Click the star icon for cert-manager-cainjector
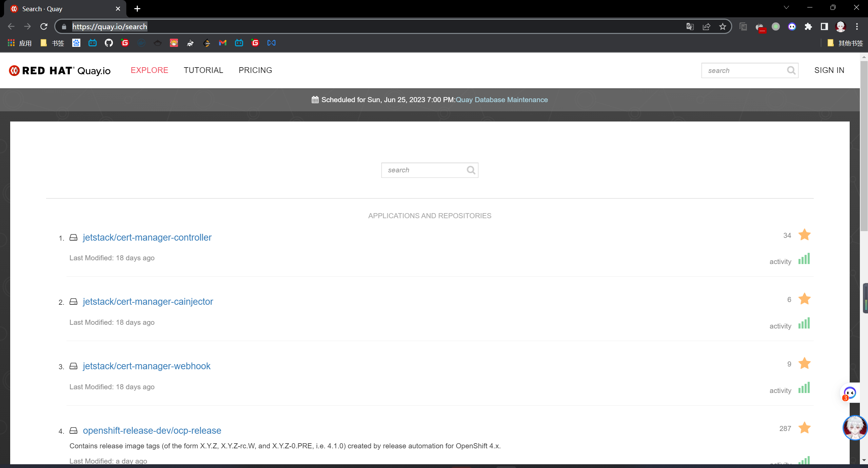 pyautogui.click(x=804, y=299)
